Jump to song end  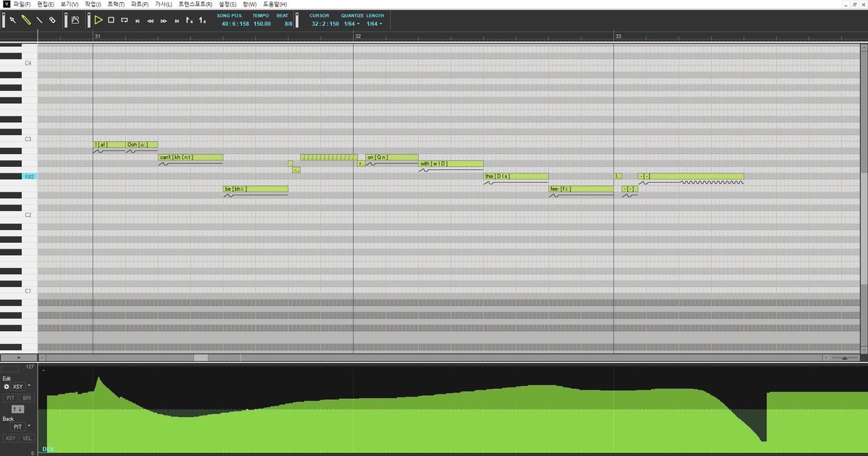(x=176, y=20)
